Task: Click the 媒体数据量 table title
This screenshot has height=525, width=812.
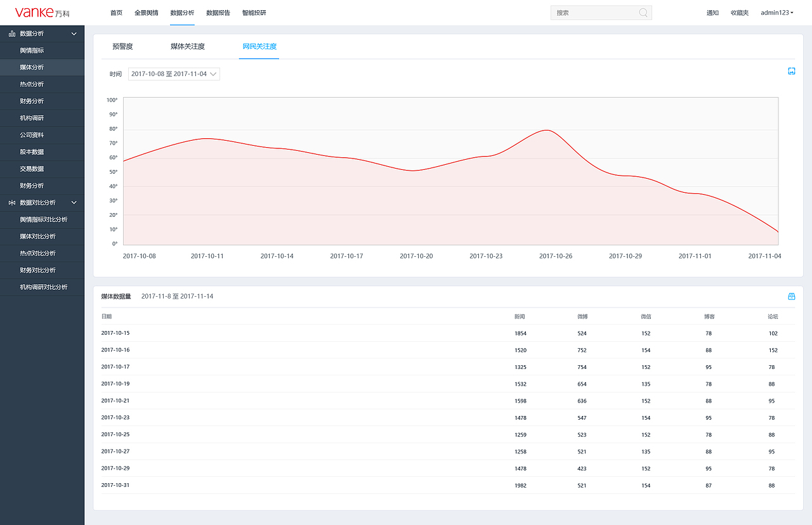Action: [116, 296]
